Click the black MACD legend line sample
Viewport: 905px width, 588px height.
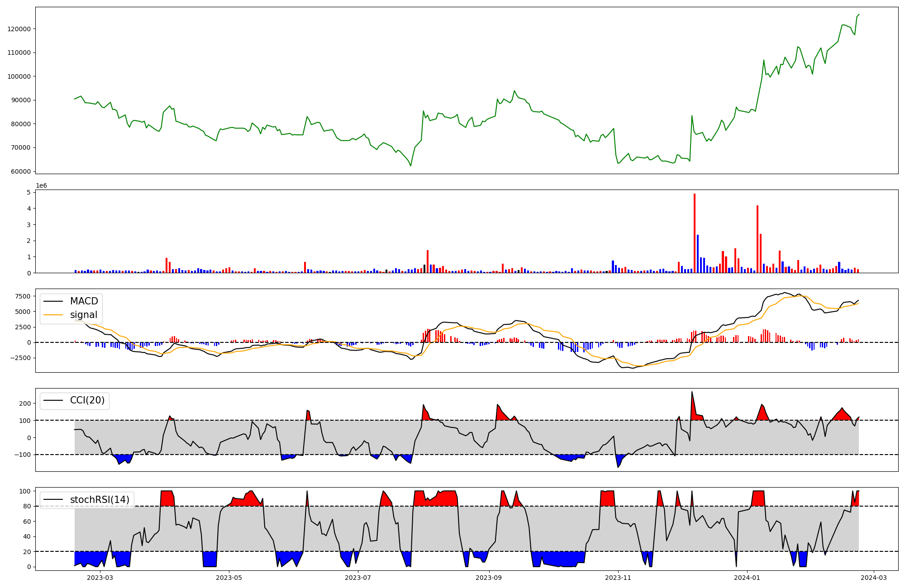click(x=53, y=301)
